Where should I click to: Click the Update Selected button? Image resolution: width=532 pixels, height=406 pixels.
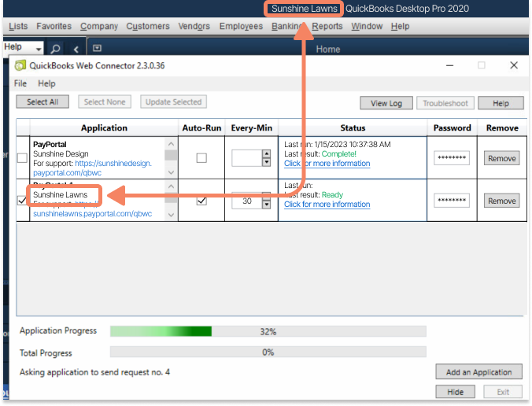(173, 101)
